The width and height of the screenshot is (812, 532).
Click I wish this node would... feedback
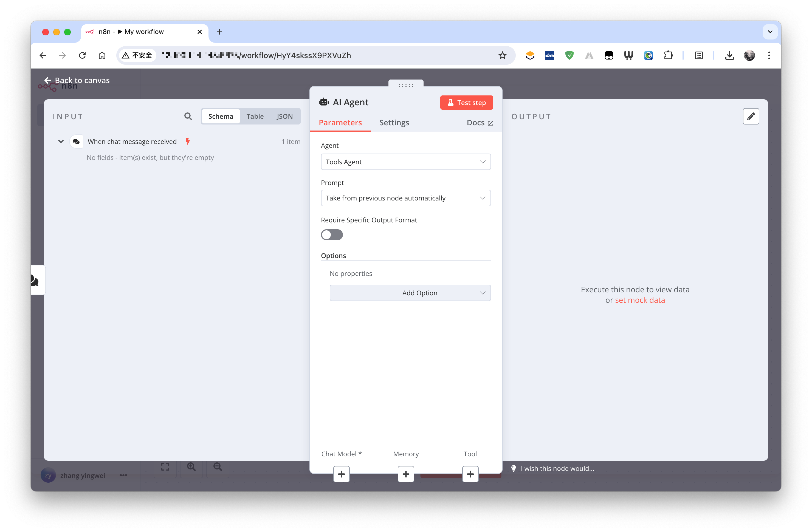coord(557,468)
